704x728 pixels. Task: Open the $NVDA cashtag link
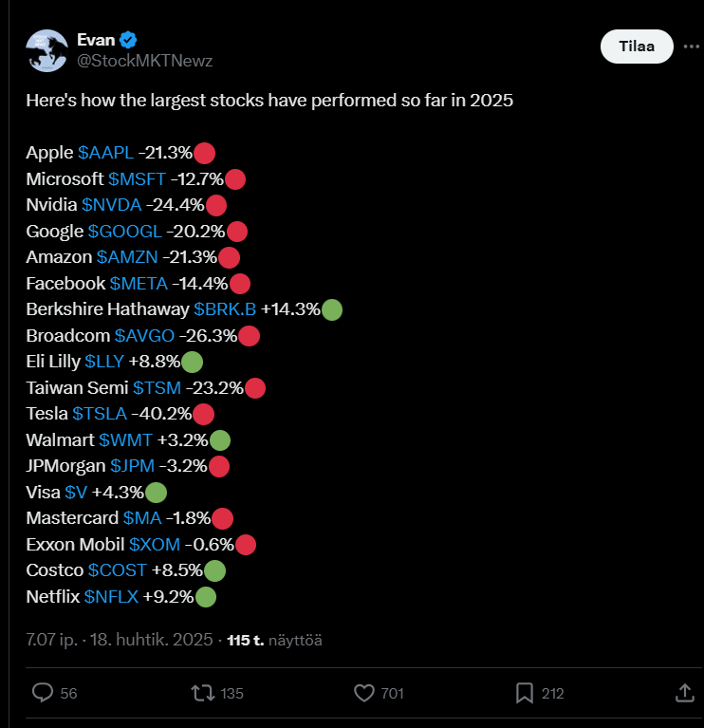tap(111, 205)
